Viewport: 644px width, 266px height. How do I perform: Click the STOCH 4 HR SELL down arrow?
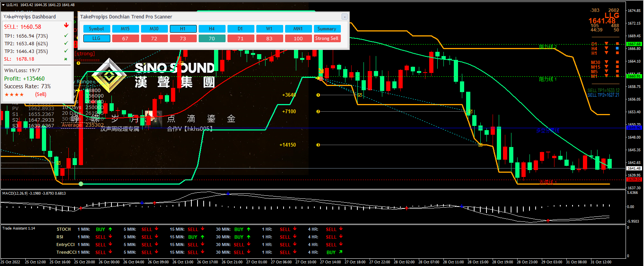341,229
